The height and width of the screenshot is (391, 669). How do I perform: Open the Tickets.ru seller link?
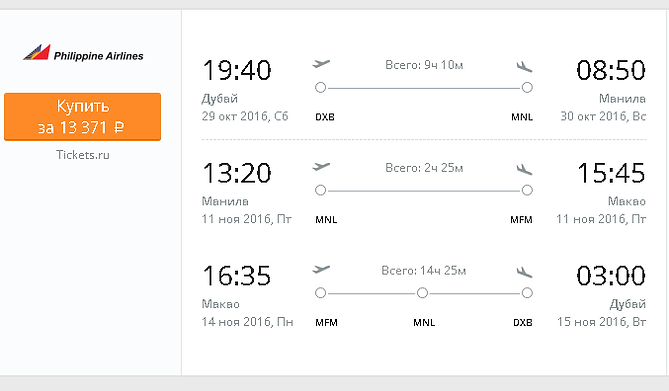pos(83,155)
